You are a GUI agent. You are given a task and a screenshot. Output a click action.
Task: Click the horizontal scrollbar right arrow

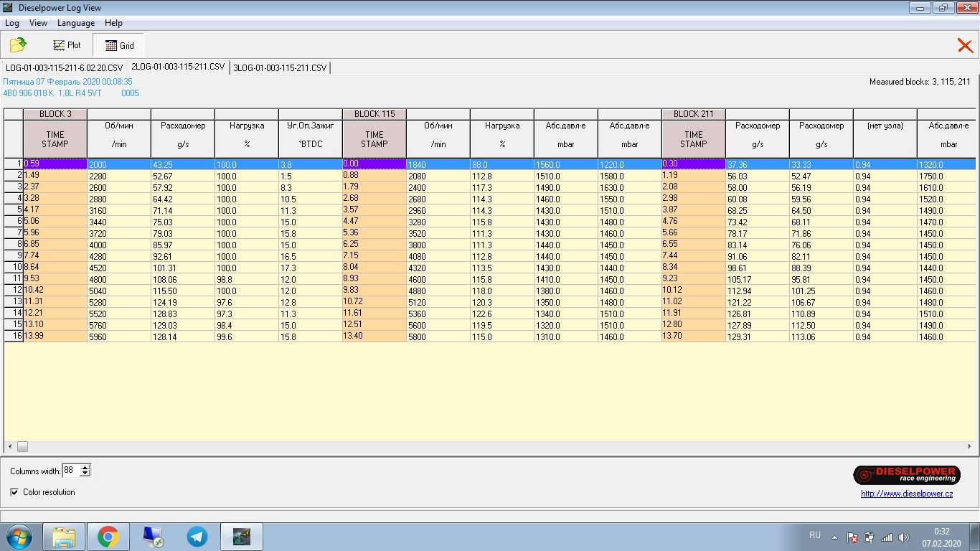970,446
